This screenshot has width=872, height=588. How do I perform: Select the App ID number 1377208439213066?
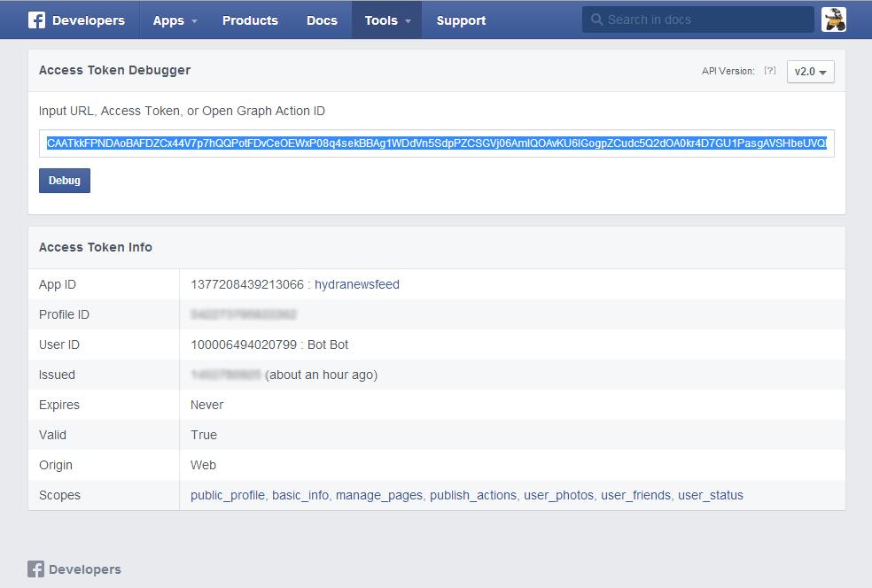247,284
